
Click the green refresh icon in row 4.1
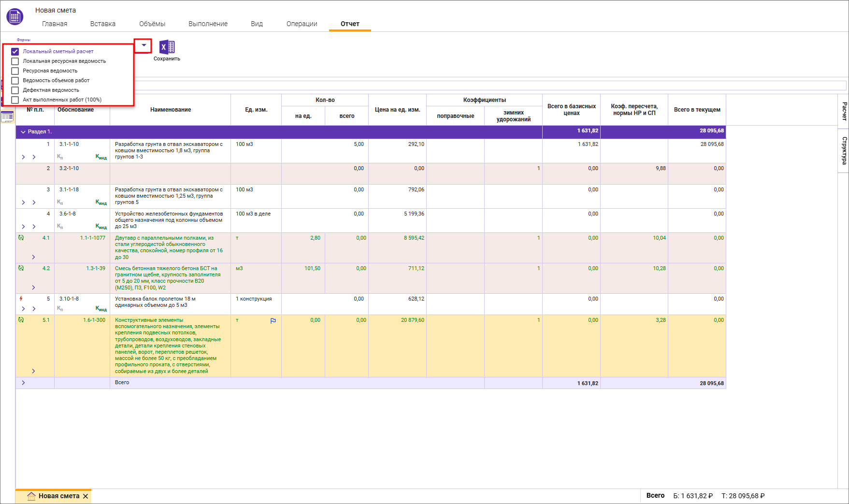(21, 238)
